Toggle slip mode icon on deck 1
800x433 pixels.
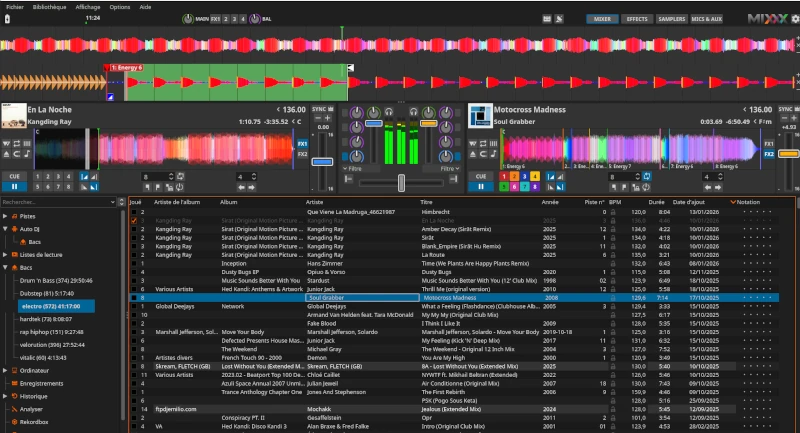click(x=7, y=144)
